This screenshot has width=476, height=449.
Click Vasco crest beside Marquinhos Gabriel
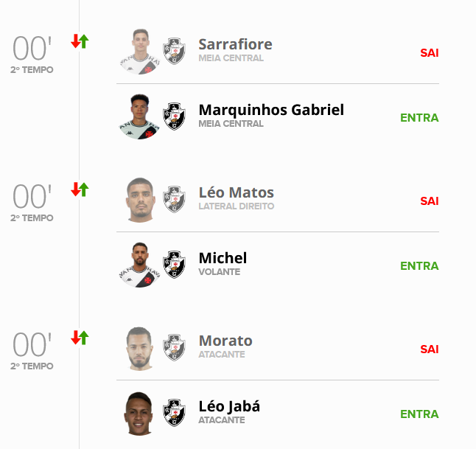[174, 116]
